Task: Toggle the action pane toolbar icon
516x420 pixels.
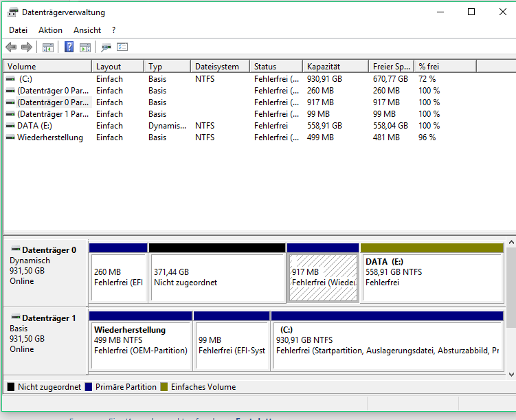Action: [x=85, y=47]
